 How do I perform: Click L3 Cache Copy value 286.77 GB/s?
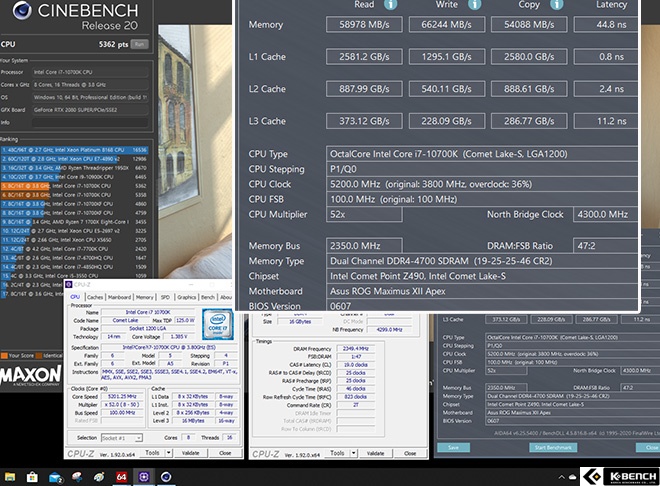[529, 121]
